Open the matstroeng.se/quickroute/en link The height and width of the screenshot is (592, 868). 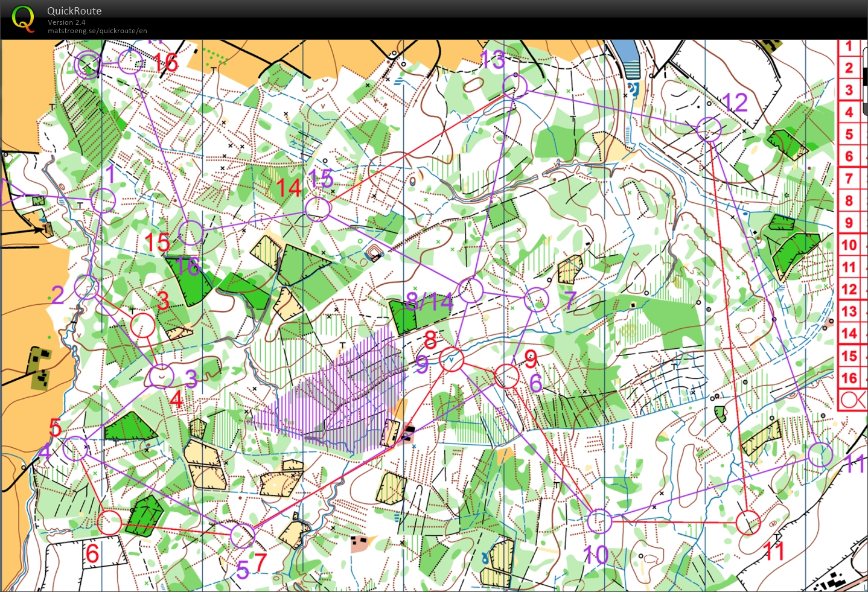(97, 31)
